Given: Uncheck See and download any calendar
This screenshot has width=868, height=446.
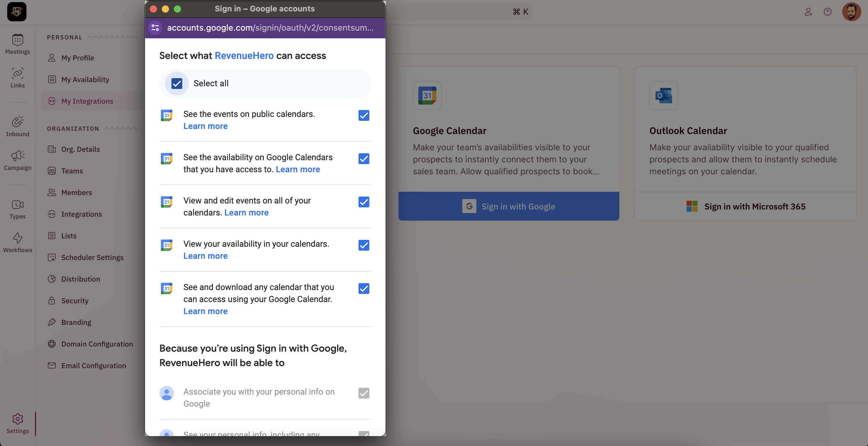Looking at the screenshot, I should click(x=364, y=289).
